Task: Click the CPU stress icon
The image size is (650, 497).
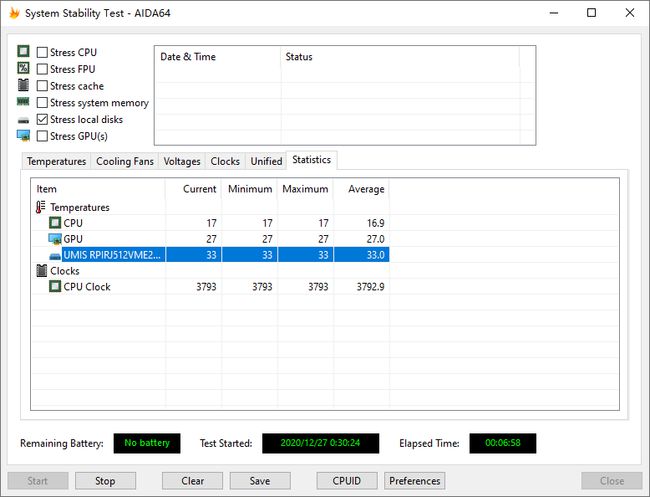Action: click(23, 51)
